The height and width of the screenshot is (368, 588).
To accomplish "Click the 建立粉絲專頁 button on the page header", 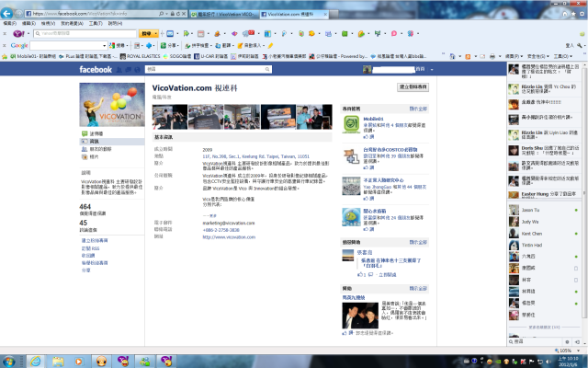I will 413,87.
